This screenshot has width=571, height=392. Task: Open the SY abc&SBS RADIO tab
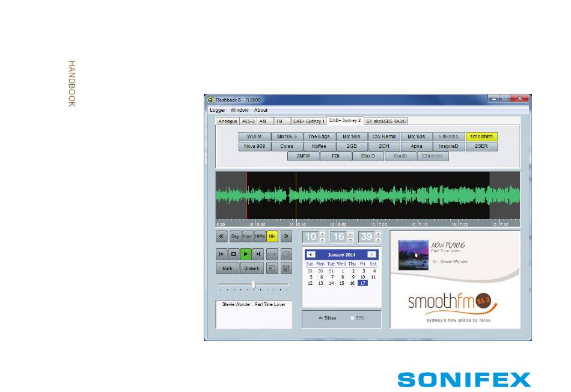[x=386, y=121]
